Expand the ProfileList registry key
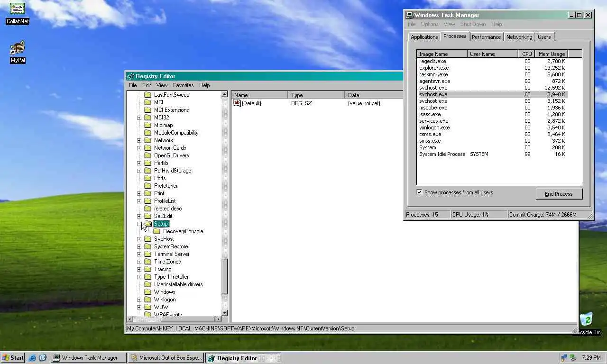607x364 pixels. coord(139,201)
